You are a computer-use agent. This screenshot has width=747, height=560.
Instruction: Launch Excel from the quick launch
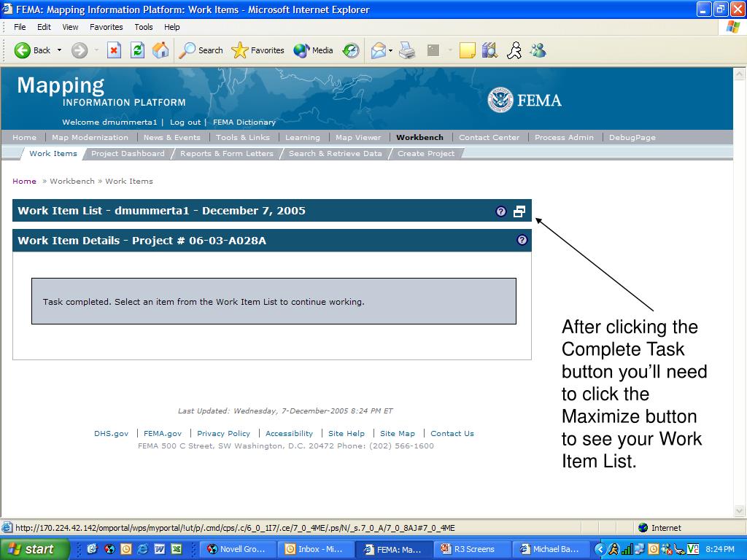click(177, 549)
